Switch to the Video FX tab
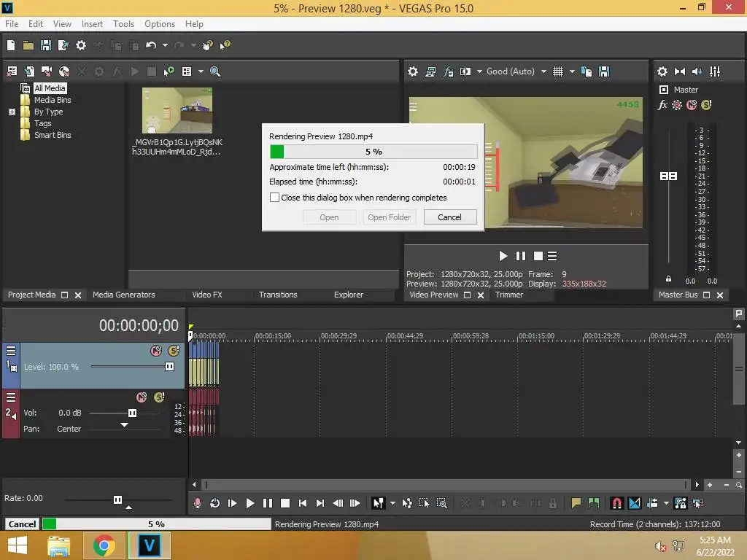Screen dimensions: 747x560 pyautogui.click(x=206, y=295)
